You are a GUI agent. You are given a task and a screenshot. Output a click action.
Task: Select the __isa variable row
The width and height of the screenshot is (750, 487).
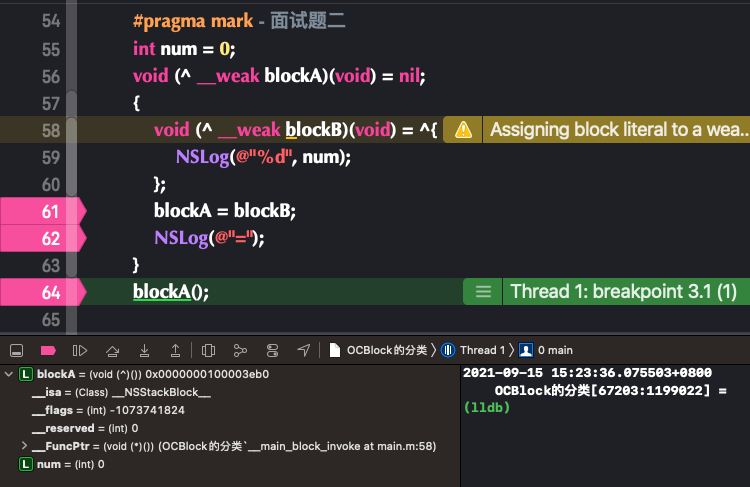coord(230,392)
